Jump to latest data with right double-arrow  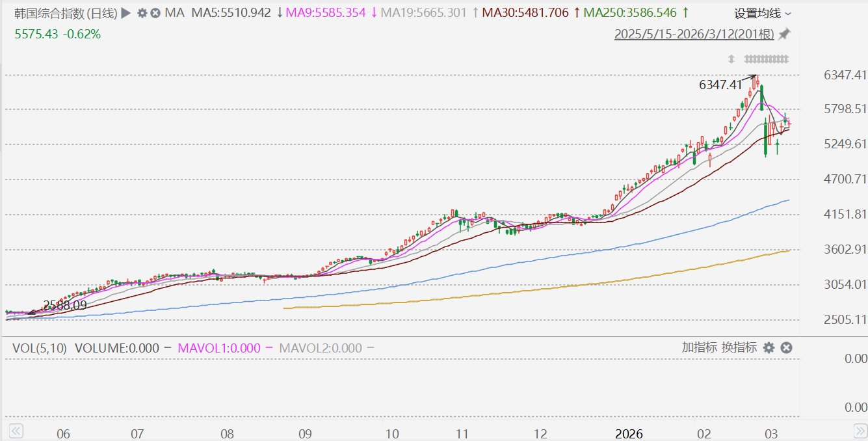860,431
